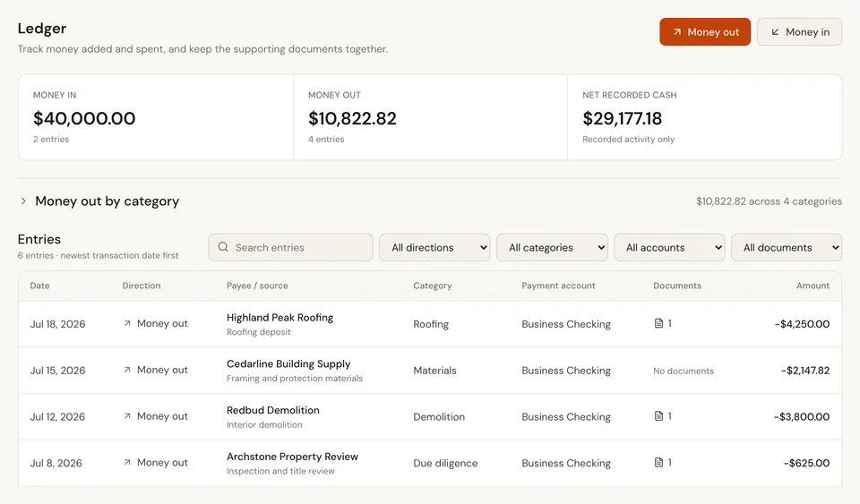Click the Money out button
This screenshot has height=504, width=860.
tap(705, 31)
